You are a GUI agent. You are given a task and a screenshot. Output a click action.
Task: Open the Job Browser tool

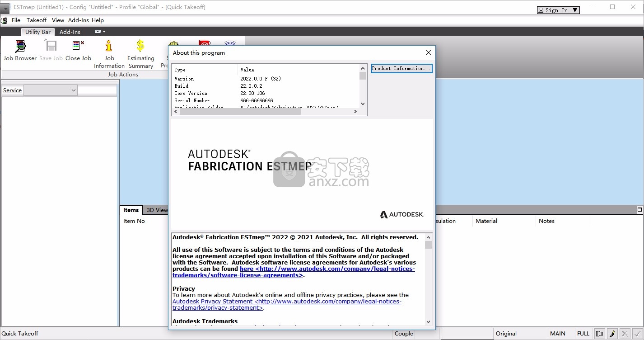[20, 50]
